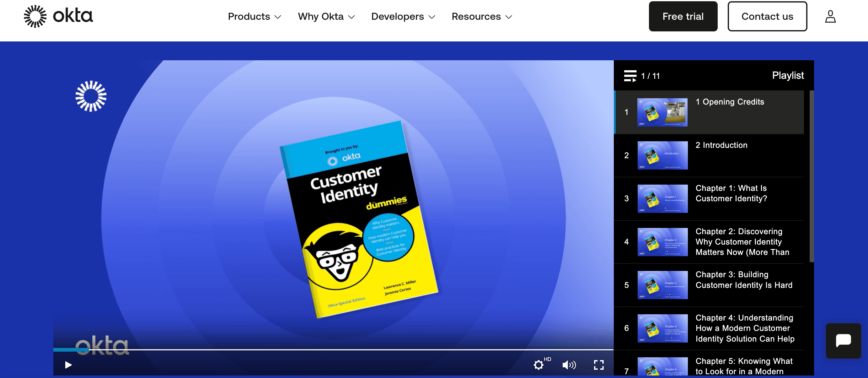Viewport: 868px width, 378px height.
Task: Click the Chapter 2 thumbnail
Action: (662, 242)
